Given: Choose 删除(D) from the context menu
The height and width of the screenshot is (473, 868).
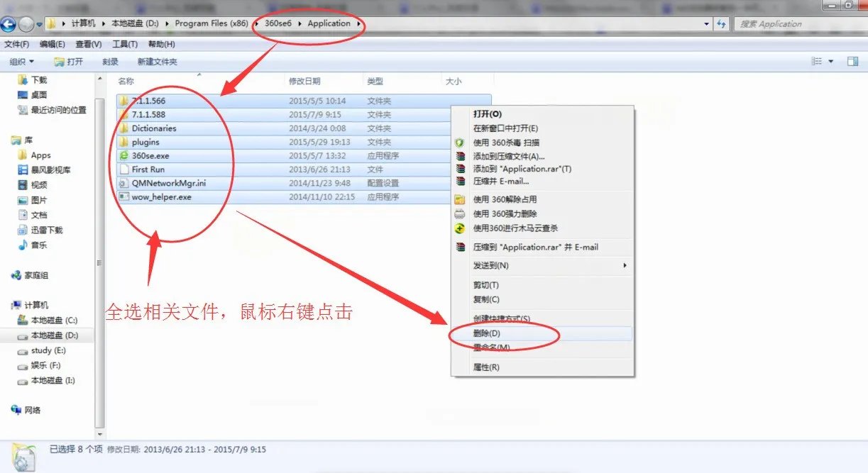Looking at the screenshot, I should pos(487,333).
